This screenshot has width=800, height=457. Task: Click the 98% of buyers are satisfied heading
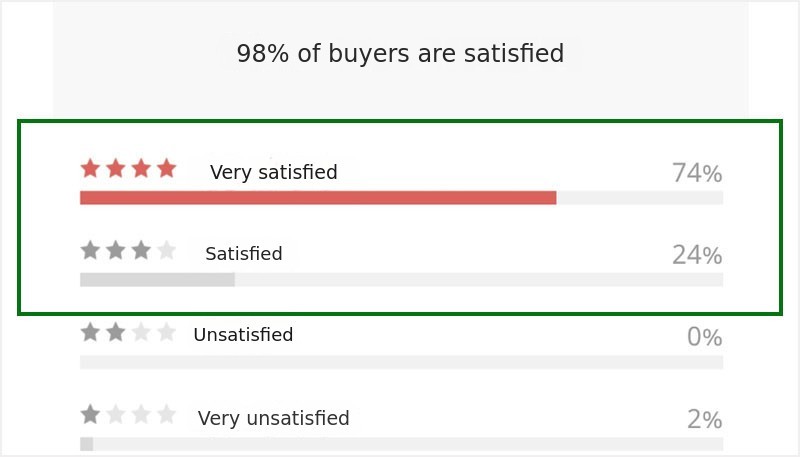[x=401, y=53]
